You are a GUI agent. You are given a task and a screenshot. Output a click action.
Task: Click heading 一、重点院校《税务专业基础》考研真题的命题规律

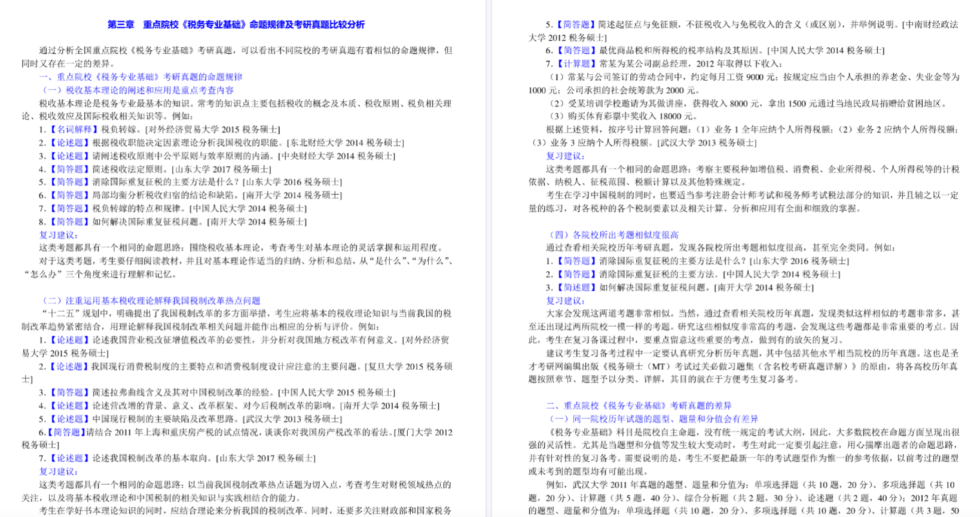(141, 77)
